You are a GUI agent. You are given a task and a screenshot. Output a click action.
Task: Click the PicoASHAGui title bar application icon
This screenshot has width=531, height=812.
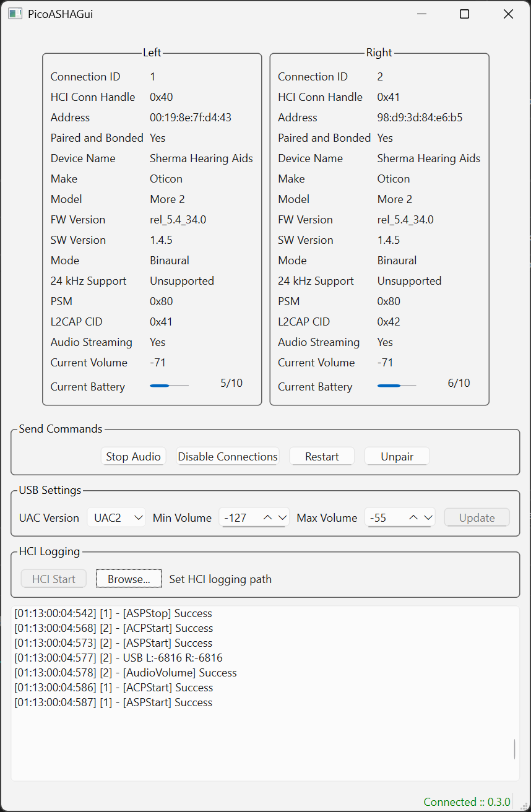tap(15, 13)
